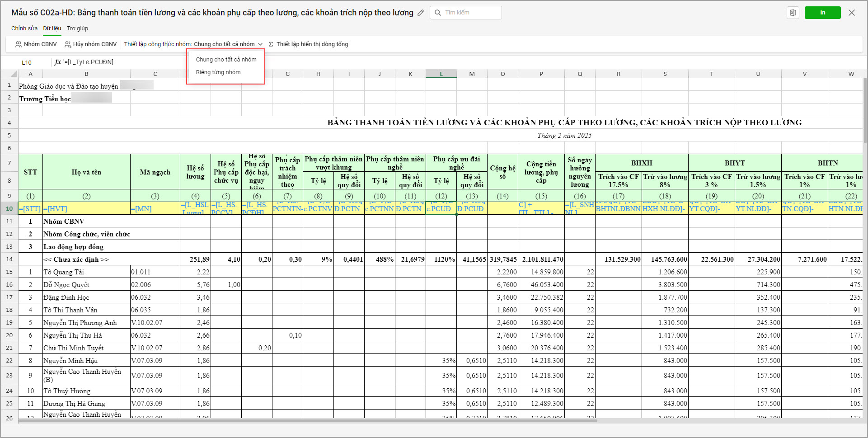Screen dimensions: 868x438
Task: Select column P header
Action: click(x=541, y=74)
